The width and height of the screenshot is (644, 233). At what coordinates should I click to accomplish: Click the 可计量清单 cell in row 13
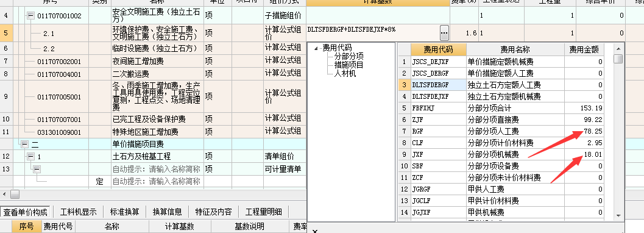click(x=285, y=169)
